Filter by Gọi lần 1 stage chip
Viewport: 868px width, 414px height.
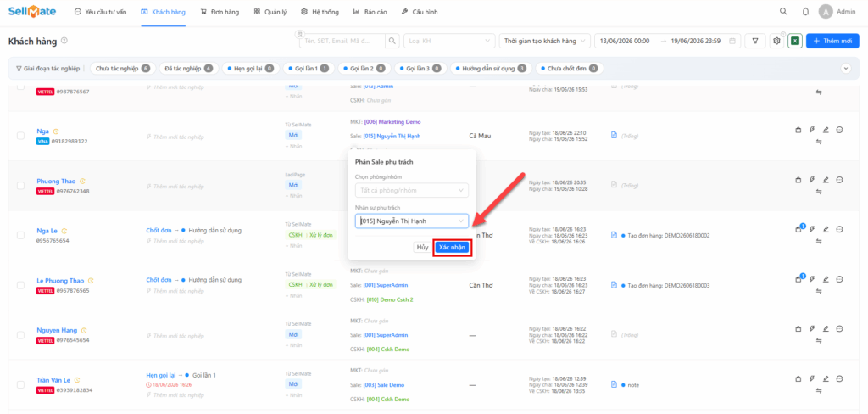[x=308, y=69]
